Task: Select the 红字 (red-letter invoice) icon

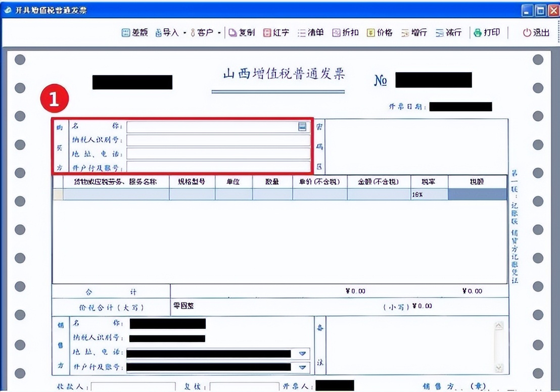Action: point(276,32)
